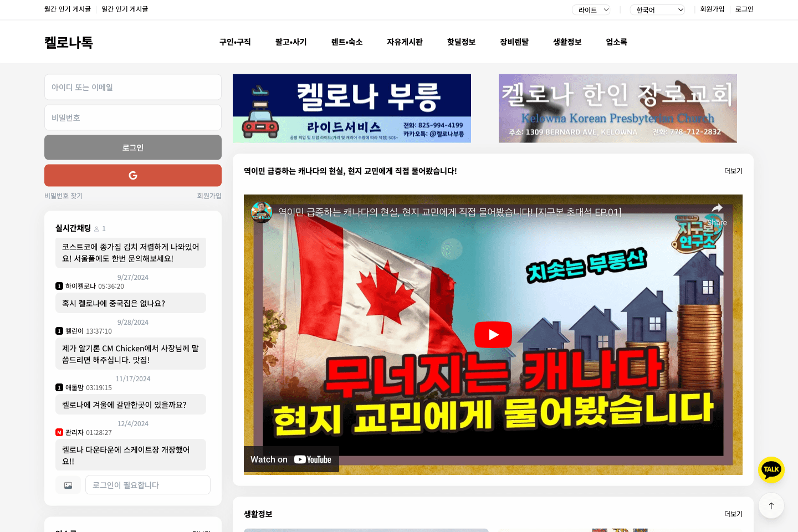This screenshot has height=532, width=798.
Task: Play the 무너지는 캐나다 YouTube video
Action: coord(493,334)
